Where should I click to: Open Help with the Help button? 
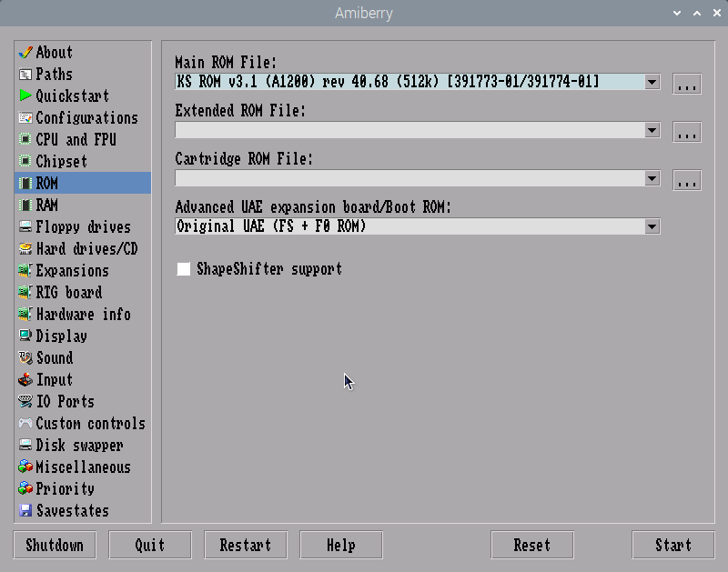(x=341, y=545)
